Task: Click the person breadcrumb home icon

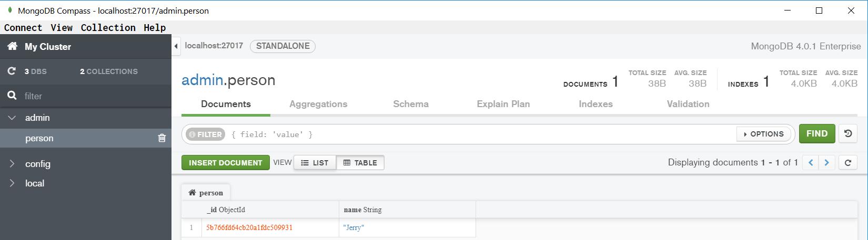Action: pos(192,193)
